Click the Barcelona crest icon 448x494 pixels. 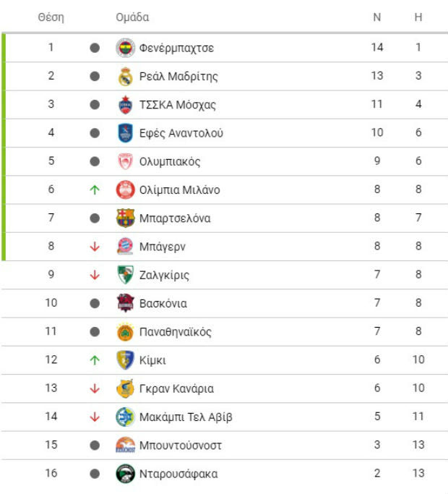125,218
